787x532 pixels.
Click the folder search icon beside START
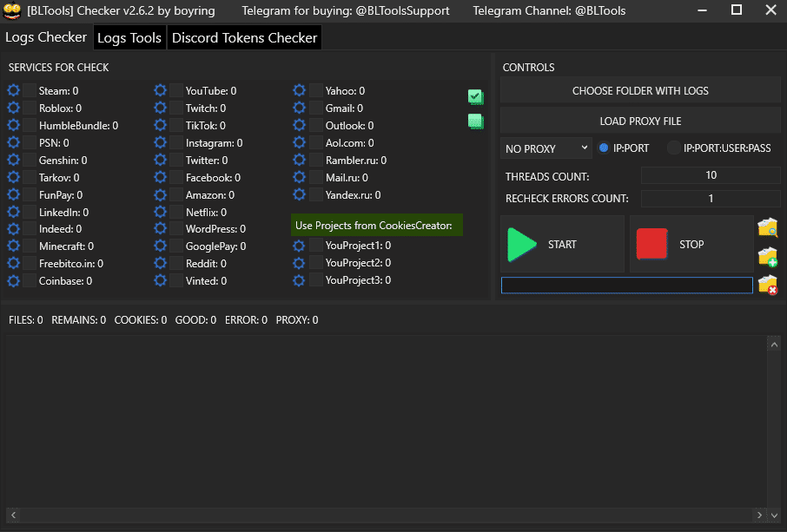pyautogui.click(x=768, y=227)
